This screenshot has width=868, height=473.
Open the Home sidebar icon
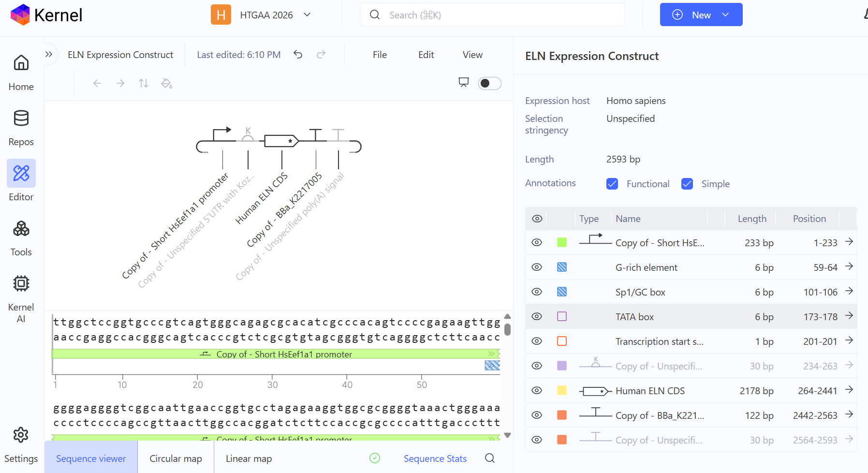pyautogui.click(x=21, y=63)
